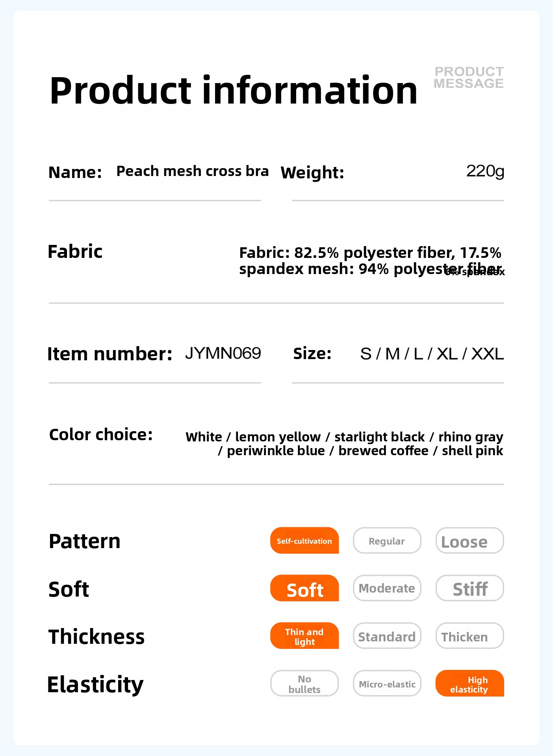Choose the Moderate softness option
This screenshot has height=756, width=553.
[387, 588]
